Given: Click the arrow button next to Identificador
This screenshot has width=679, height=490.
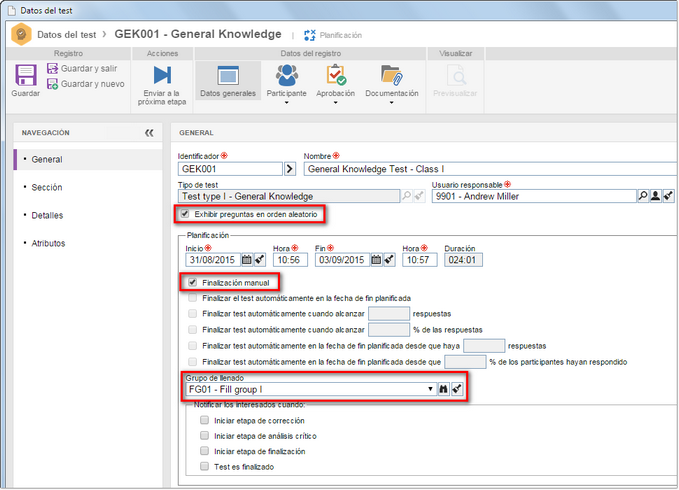Looking at the screenshot, I should point(290,169).
